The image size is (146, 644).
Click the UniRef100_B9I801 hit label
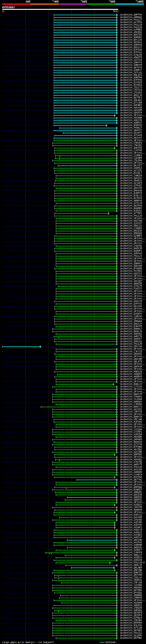click(131, 42)
